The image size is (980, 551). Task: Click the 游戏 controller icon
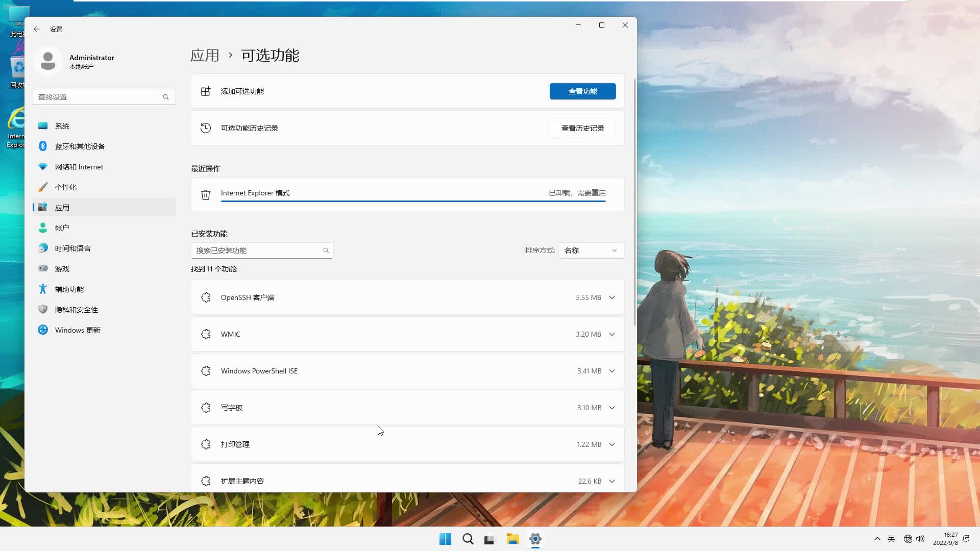43,269
